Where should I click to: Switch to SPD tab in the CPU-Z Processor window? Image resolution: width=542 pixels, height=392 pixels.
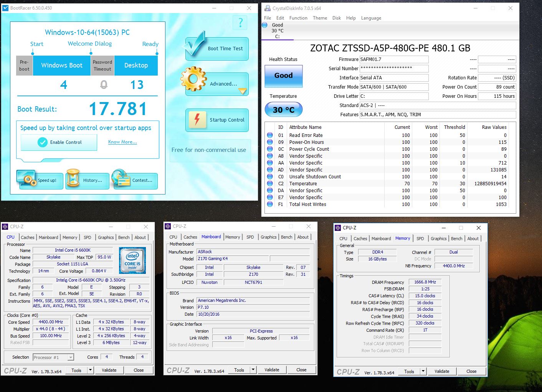click(x=88, y=237)
